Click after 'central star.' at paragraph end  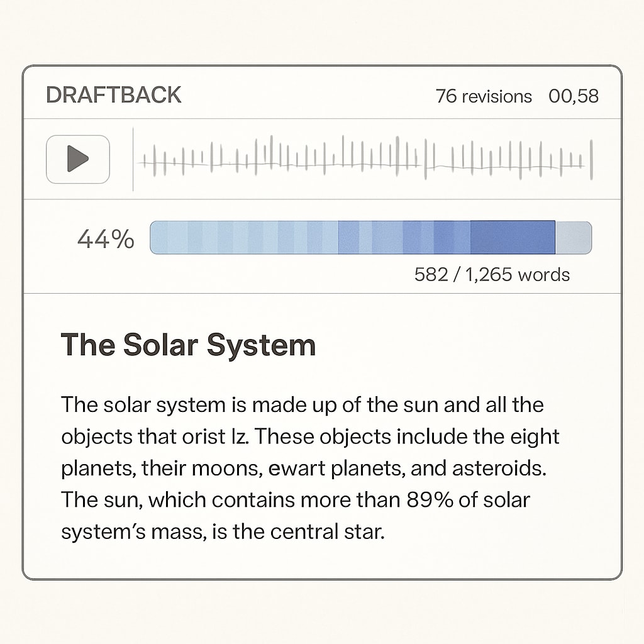tap(387, 531)
